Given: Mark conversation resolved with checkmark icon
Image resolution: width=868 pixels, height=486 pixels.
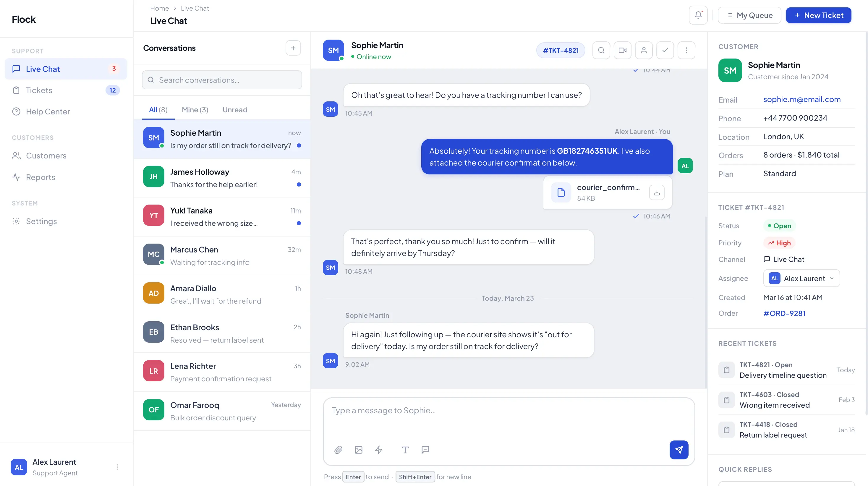Looking at the screenshot, I should coord(665,50).
